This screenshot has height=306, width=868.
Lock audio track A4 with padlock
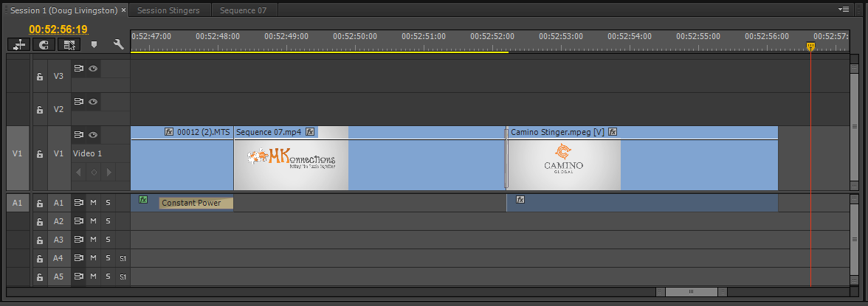coord(40,258)
